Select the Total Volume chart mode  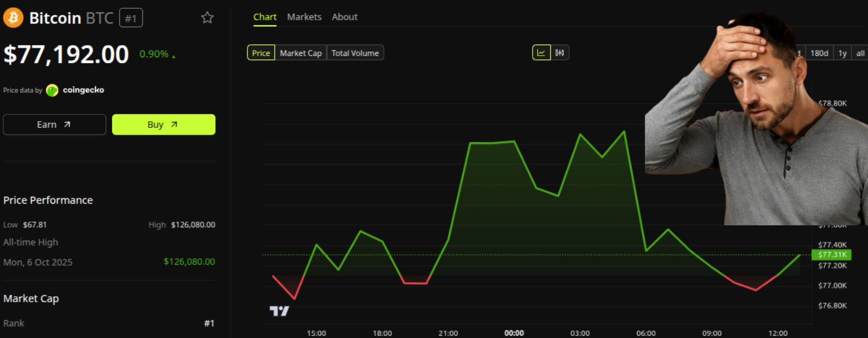point(355,53)
